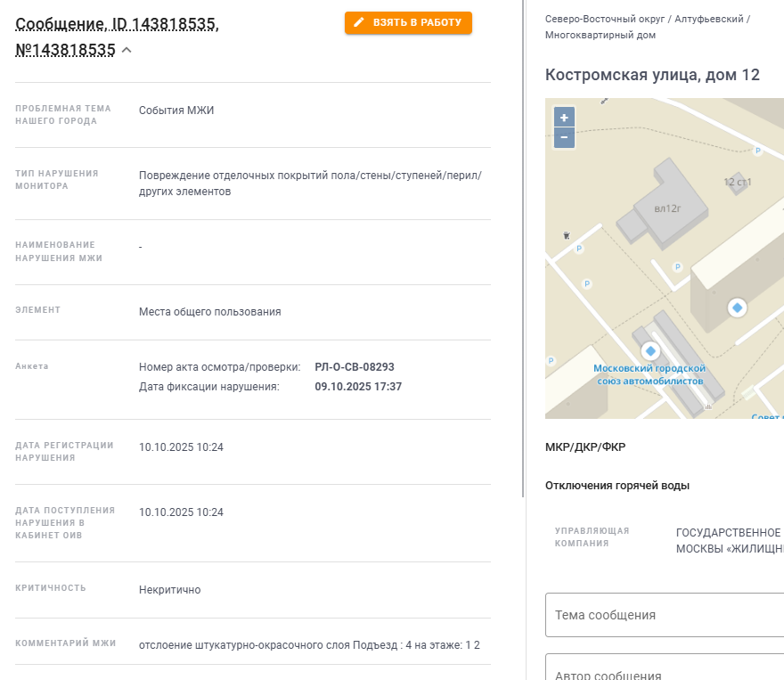
Task: Click the trash bin icon on map
Action: 566,235
